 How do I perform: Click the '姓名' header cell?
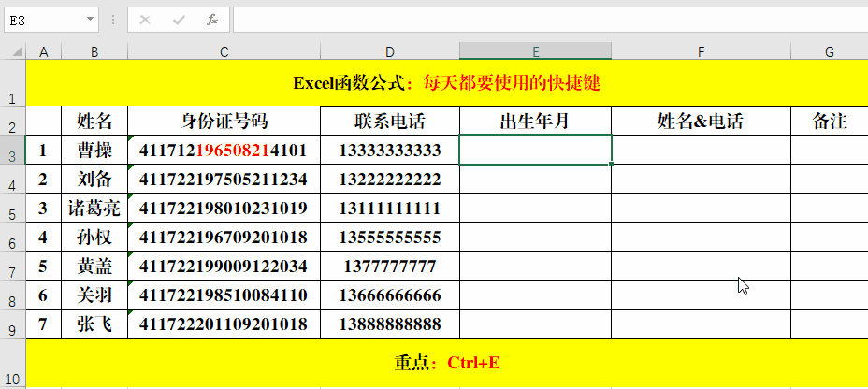tap(94, 120)
